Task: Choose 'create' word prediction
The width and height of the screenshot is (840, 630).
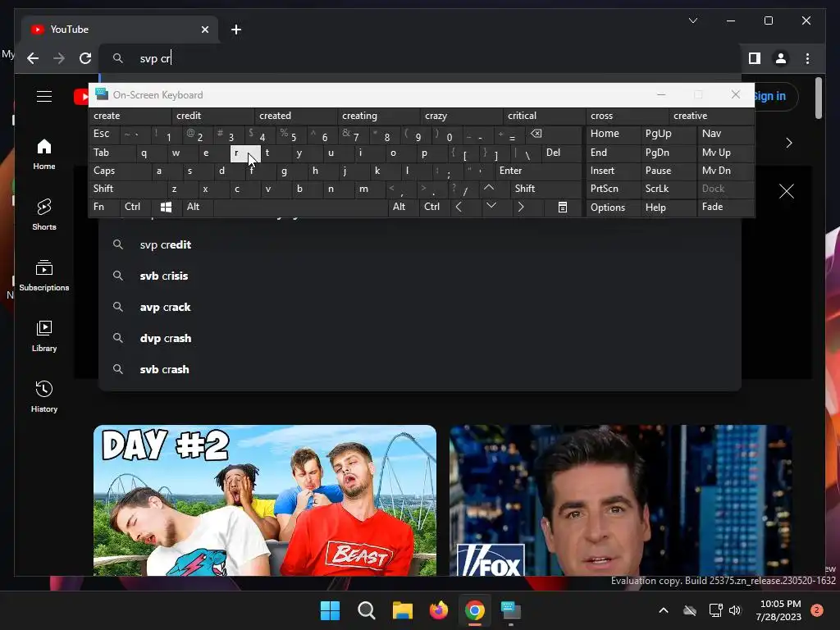Action: click(x=130, y=116)
